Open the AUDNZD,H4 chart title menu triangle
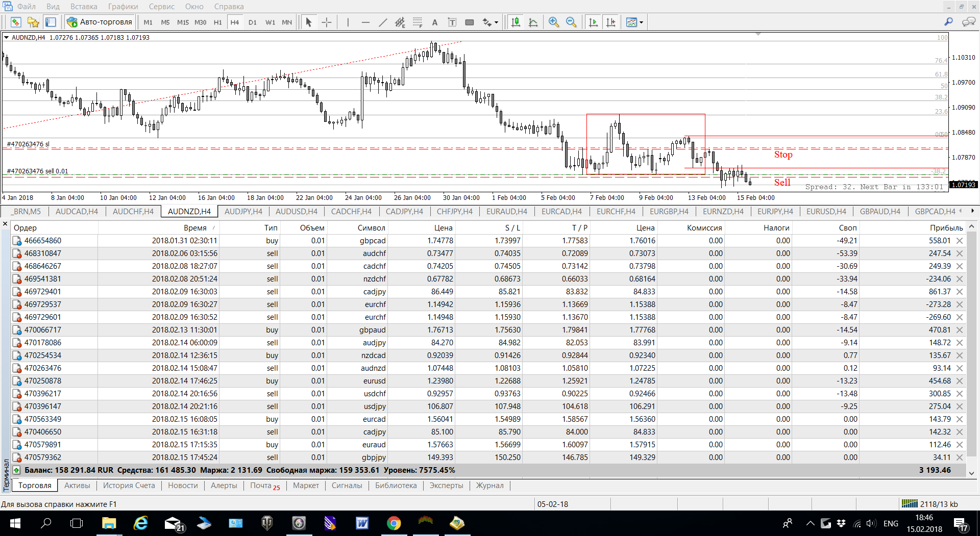 pyautogui.click(x=6, y=37)
